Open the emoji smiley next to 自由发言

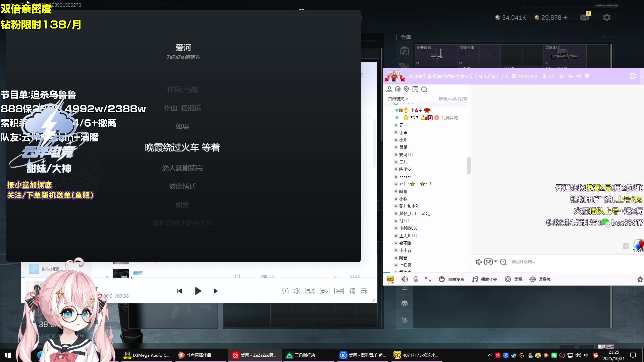click(441, 279)
